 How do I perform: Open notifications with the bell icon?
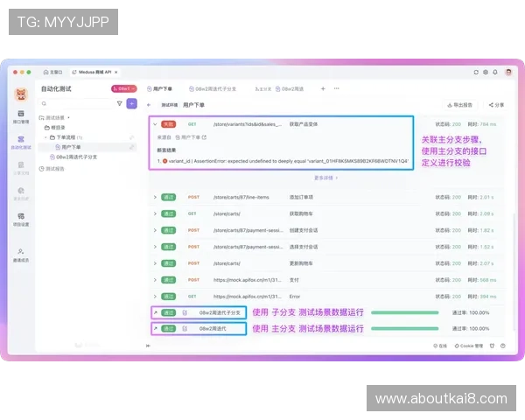(495, 72)
